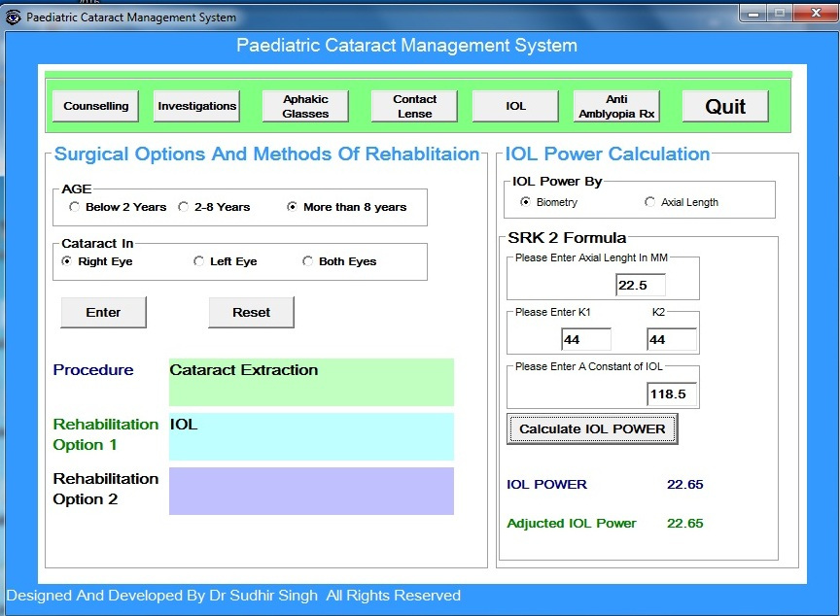Image resolution: width=840 pixels, height=616 pixels.
Task: Choose the 2-8 Years age option
Action: point(185,207)
